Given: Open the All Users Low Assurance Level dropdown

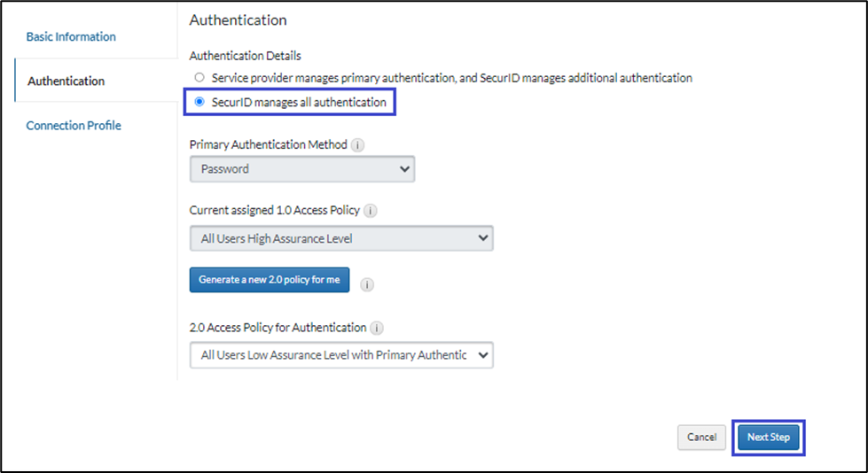Looking at the screenshot, I should coord(341,355).
